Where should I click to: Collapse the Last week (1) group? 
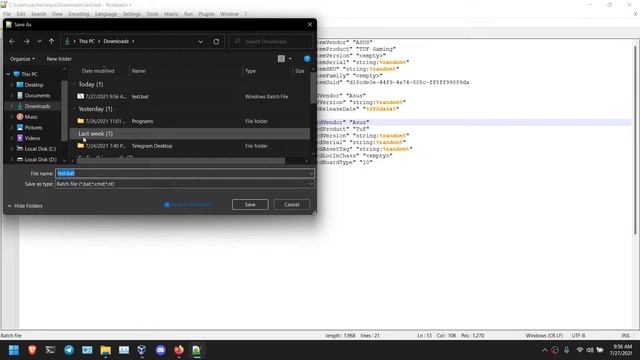pyautogui.click(x=74, y=134)
